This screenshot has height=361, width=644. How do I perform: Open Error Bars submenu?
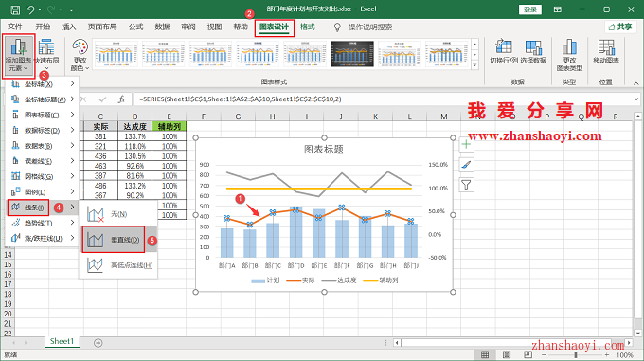coord(42,161)
